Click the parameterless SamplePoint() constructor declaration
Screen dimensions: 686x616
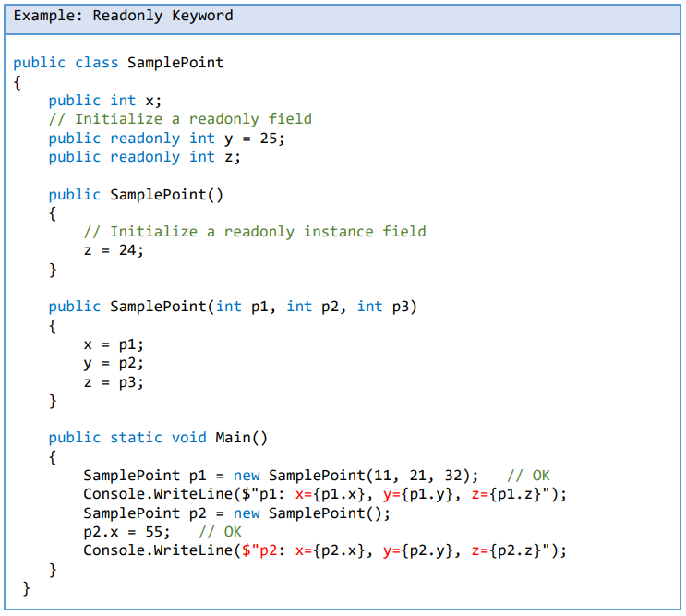(x=136, y=195)
